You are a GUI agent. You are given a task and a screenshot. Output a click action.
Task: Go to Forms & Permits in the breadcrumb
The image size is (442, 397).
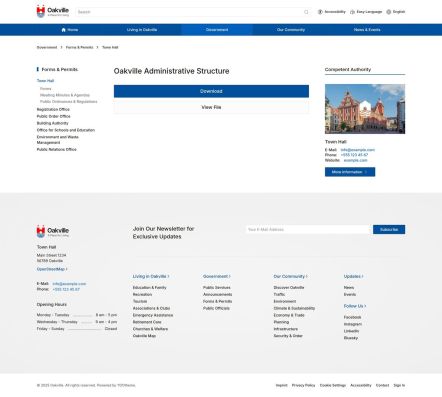[79, 47]
